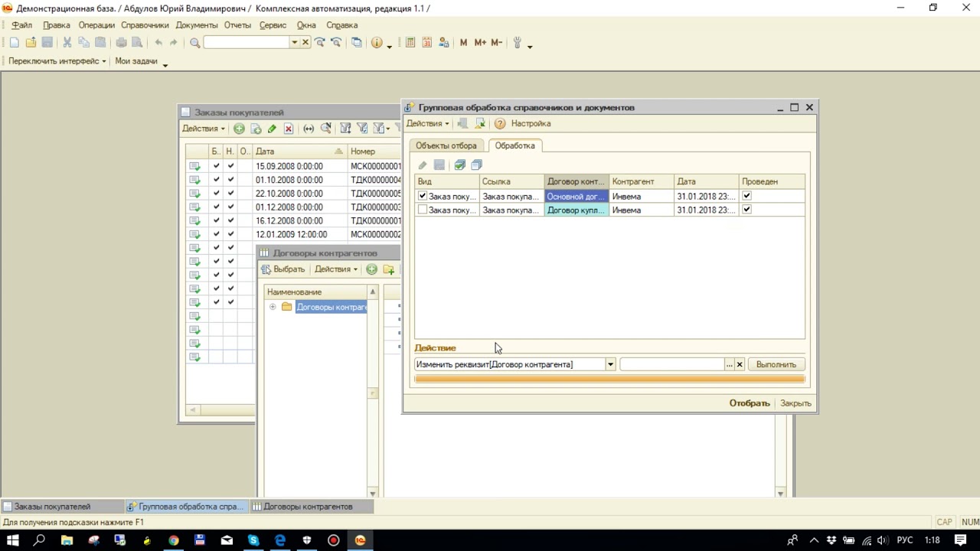Toggle Проведен checkbox in Основной дог... row
This screenshot has width=980, height=551.
point(746,196)
